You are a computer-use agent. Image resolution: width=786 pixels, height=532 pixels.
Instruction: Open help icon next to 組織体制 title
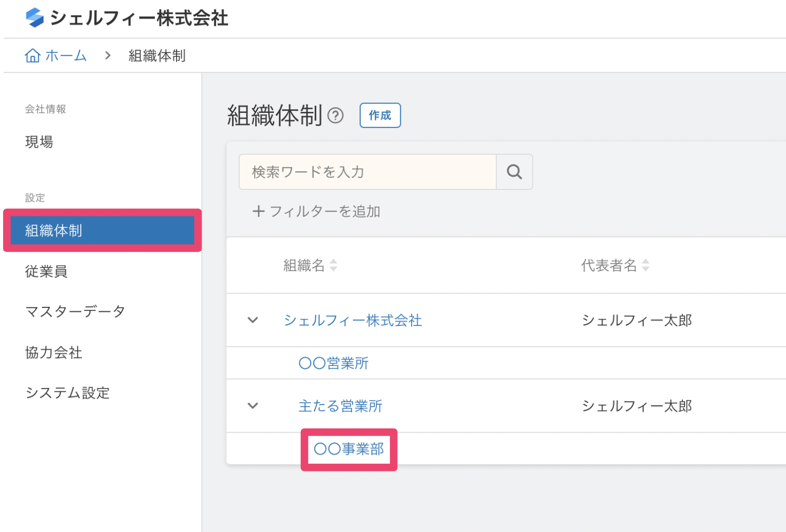click(x=336, y=115)
